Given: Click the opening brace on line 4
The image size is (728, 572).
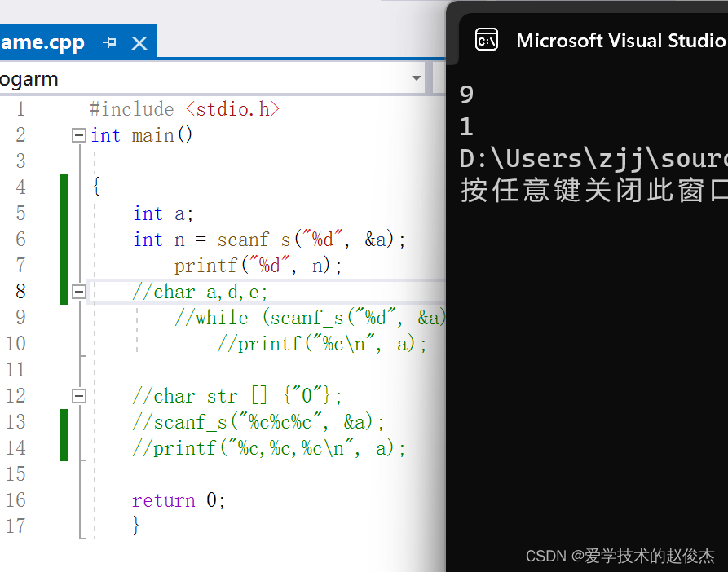Looking at the screenshot, I should pyautogui.click(x=96, y=187).
